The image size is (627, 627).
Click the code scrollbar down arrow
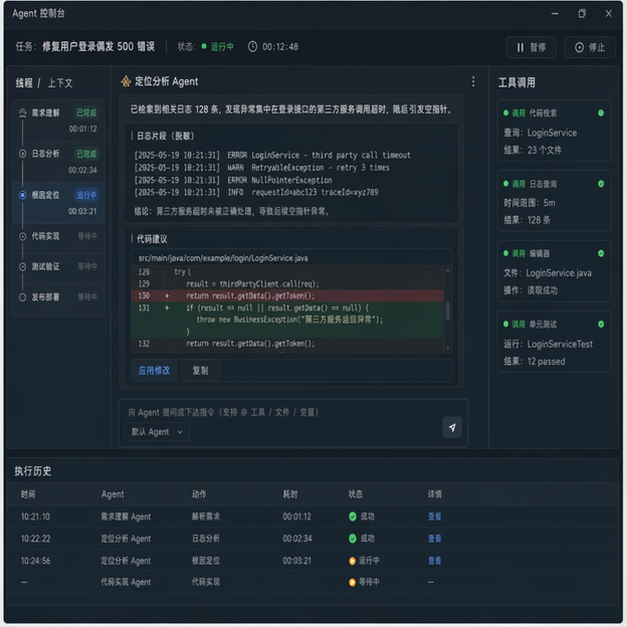[x=447, y=348]
